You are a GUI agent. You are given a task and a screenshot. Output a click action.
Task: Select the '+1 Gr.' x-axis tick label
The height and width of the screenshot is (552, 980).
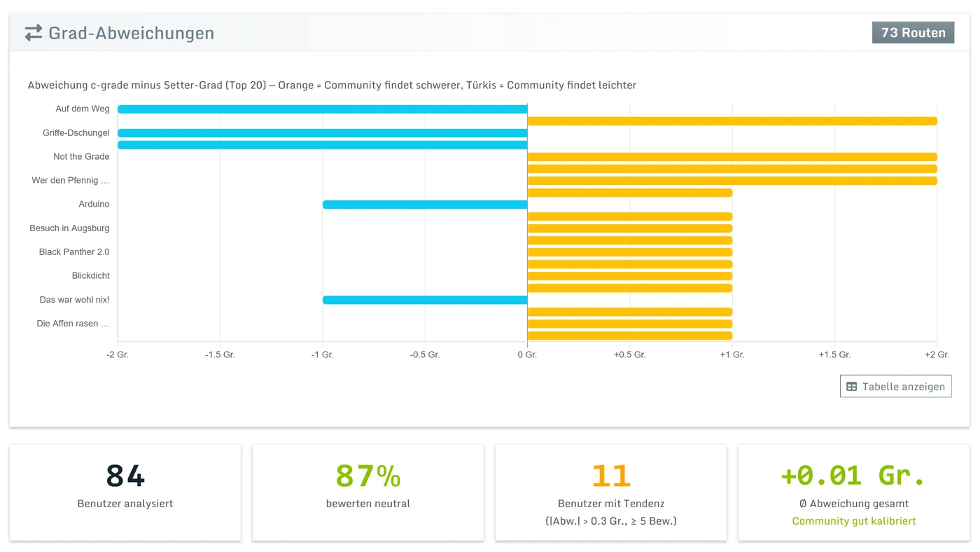click(732, 355)
